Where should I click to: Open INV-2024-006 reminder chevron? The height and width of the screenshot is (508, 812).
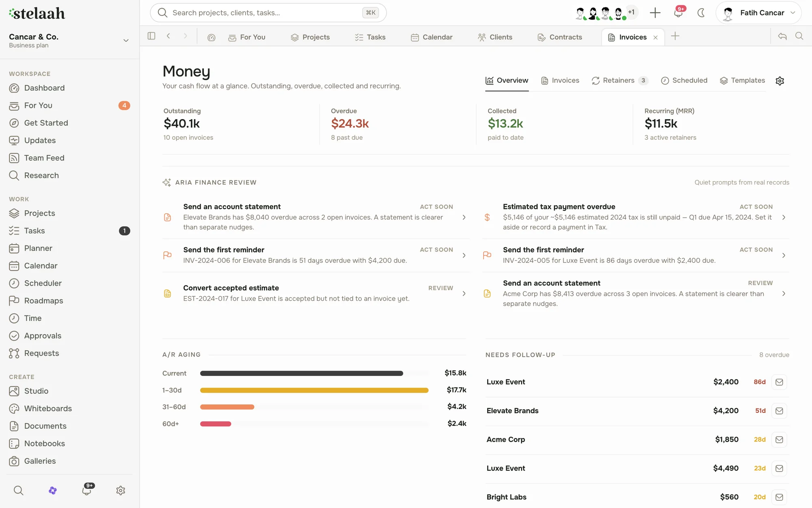tap(464, 256)
